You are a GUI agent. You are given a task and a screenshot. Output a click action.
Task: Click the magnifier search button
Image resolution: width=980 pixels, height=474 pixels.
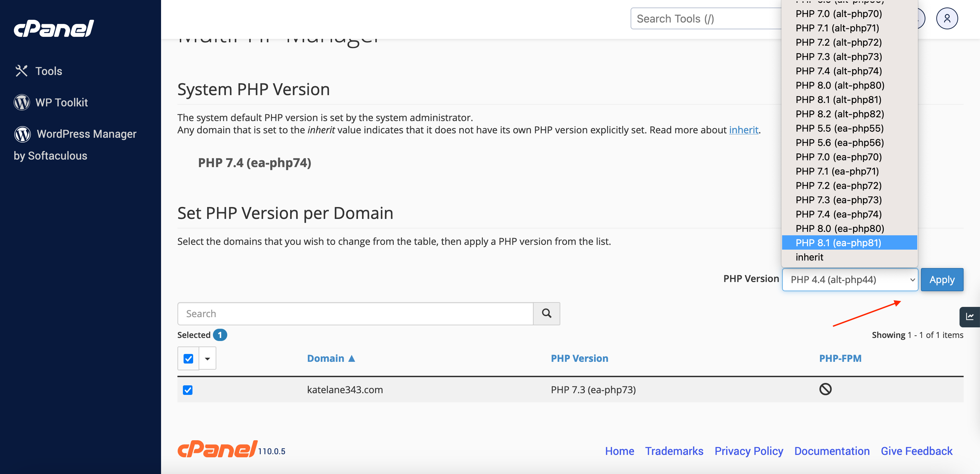(546, 314)
